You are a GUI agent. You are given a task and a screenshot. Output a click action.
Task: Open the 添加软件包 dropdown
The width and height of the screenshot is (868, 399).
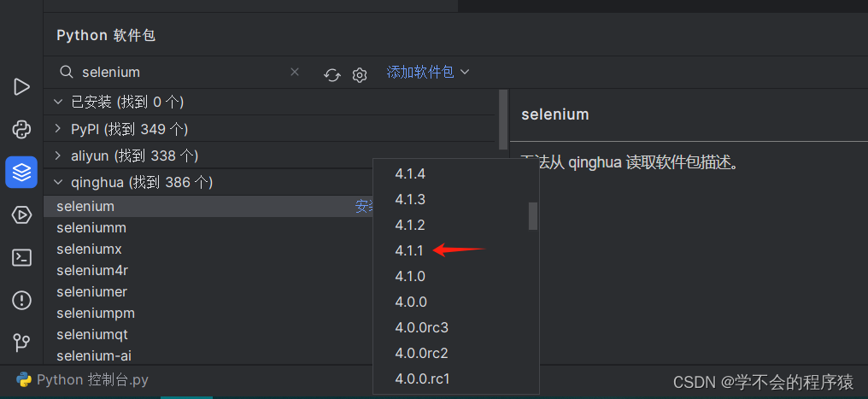coord(428,72)
